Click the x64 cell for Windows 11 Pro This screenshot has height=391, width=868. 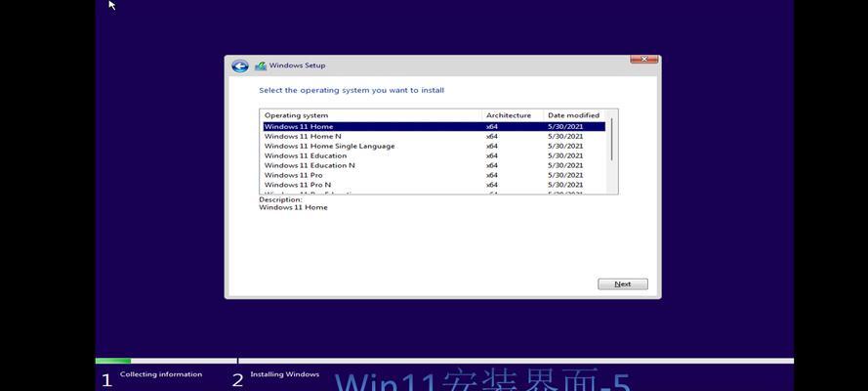[x=492, y=175]
